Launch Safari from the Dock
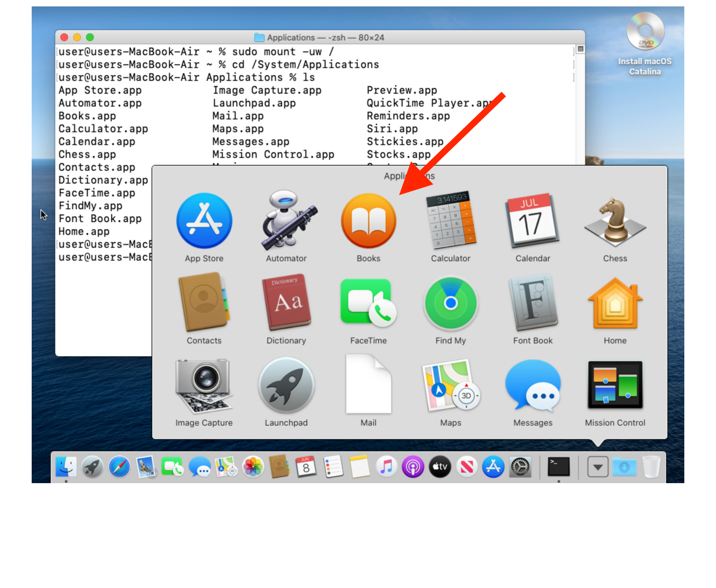 (x=119, y=466)
